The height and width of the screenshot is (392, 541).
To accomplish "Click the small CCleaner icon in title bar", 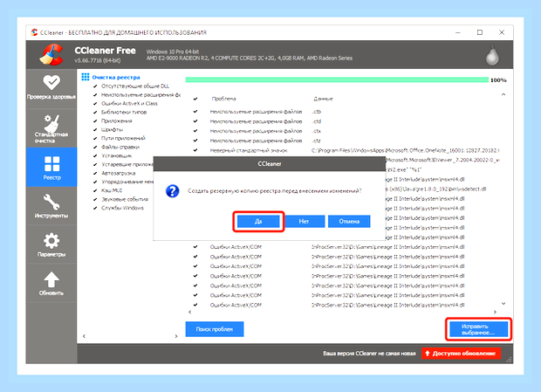I will (x=34, y=32).
